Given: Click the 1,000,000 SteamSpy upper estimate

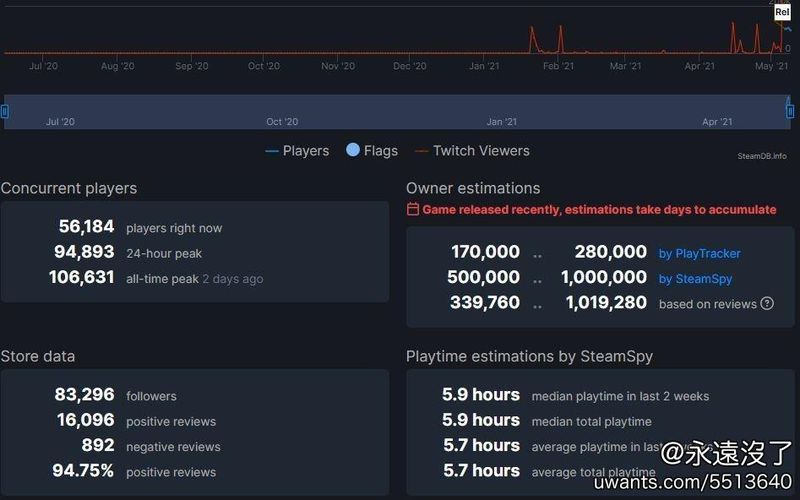Looking at the screenshot, I should [x=604, y=278].
